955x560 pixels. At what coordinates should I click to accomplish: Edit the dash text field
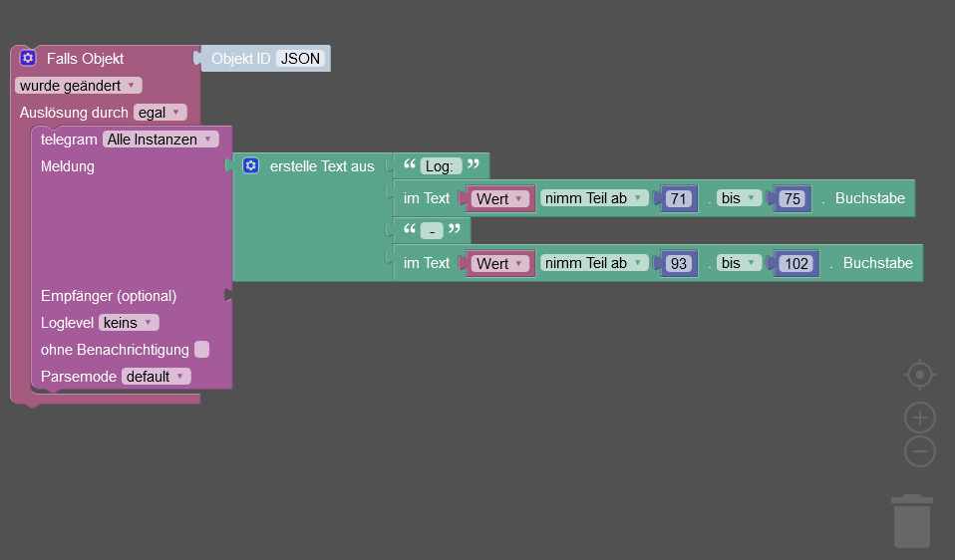coord(432,231)
